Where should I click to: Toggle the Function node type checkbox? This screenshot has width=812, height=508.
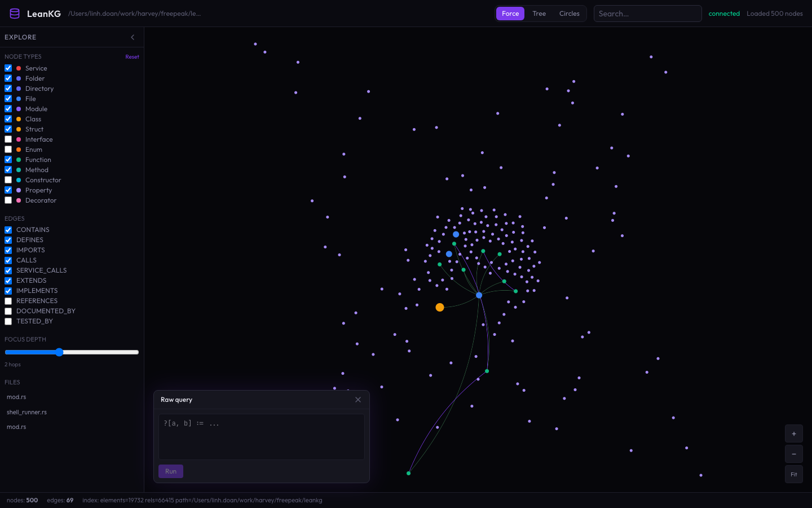8,160
